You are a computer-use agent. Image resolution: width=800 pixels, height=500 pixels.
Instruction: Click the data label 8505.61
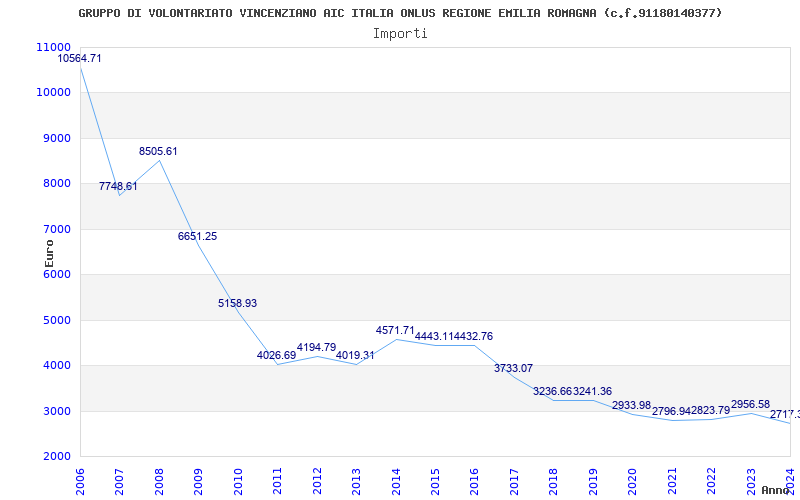click(158, 152)
